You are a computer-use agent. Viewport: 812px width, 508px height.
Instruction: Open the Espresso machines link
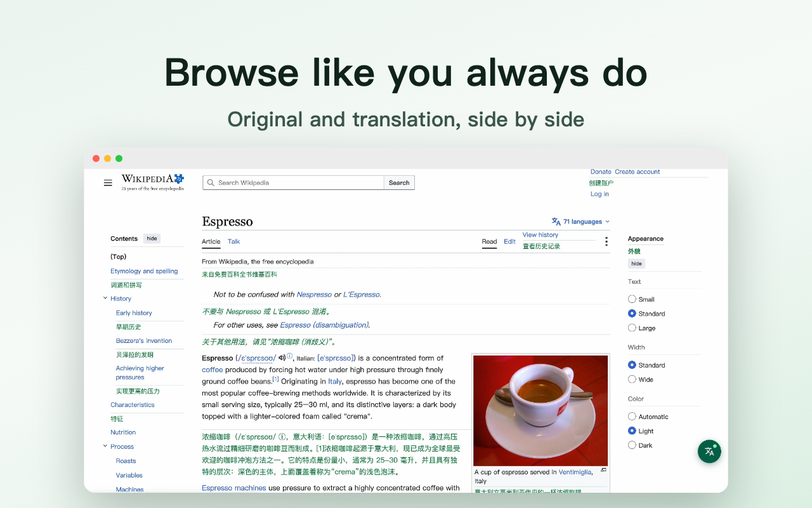point(234,488)
